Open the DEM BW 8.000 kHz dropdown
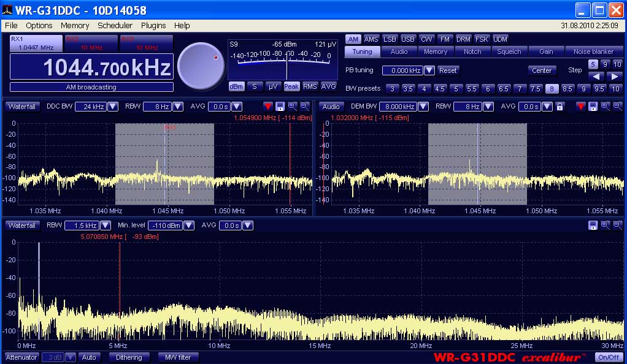Viewport: 627px width, 364px height. 423,107
